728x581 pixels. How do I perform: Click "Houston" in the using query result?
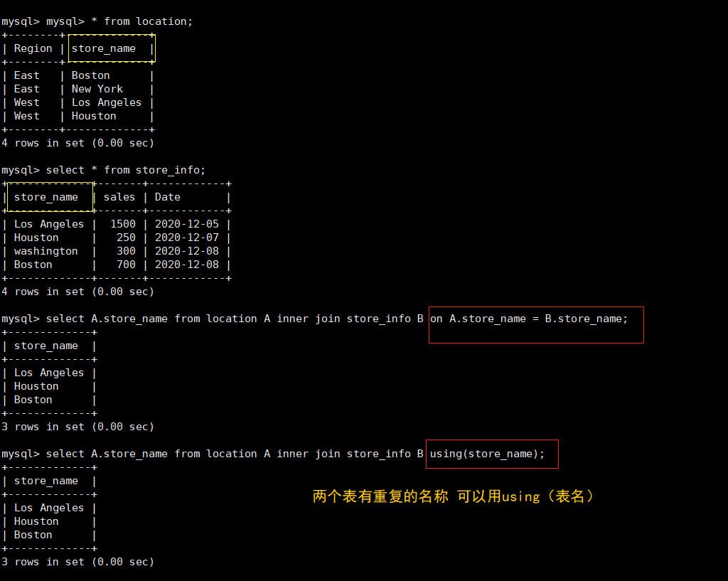pyautogui.click(x=36, y=521)
